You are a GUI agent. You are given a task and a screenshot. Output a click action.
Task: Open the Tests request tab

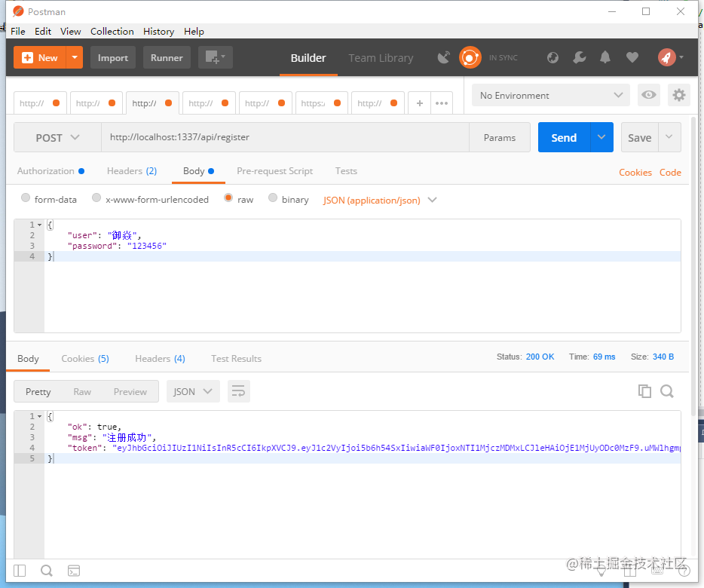(x=346, y=170)
